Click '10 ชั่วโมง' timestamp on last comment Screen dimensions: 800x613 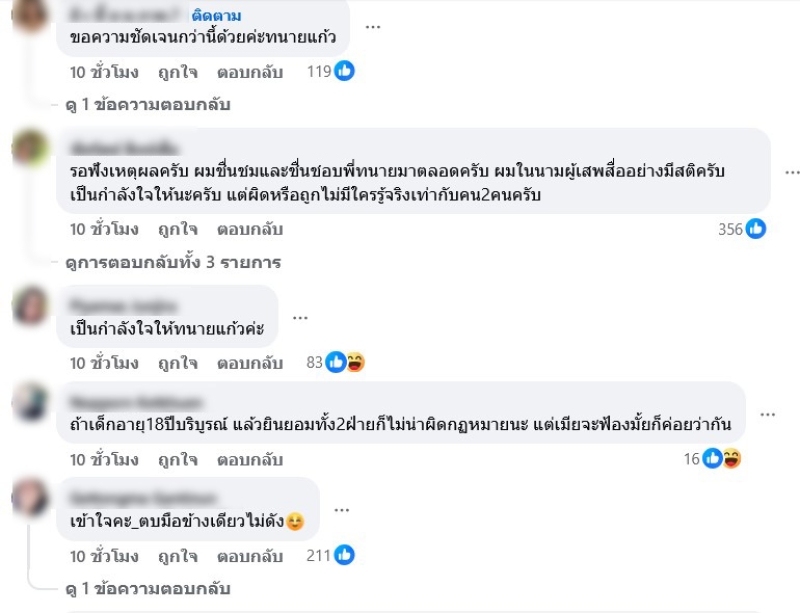(x=104, y=556)
